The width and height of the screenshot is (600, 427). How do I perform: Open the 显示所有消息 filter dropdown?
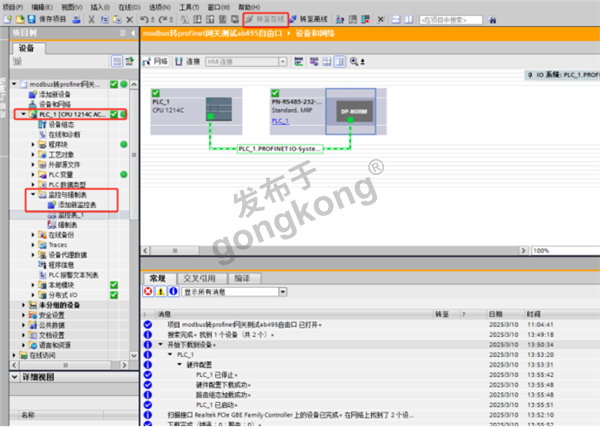point(283,292)
